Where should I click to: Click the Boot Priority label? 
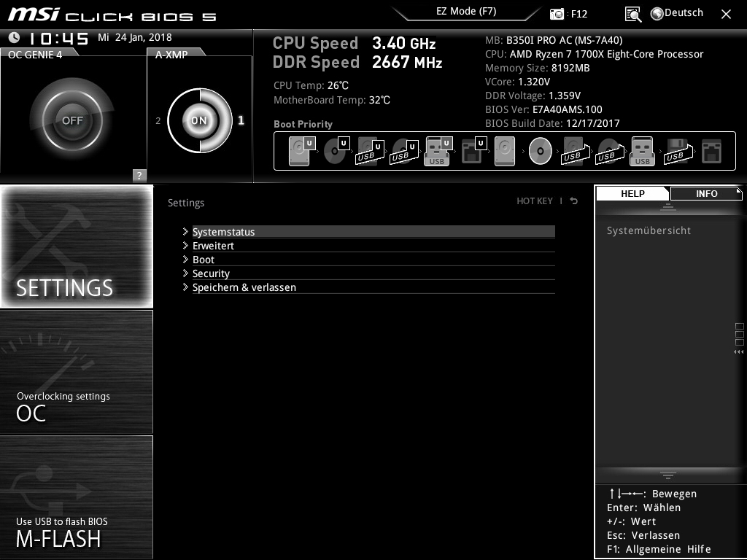coord(303,124)
